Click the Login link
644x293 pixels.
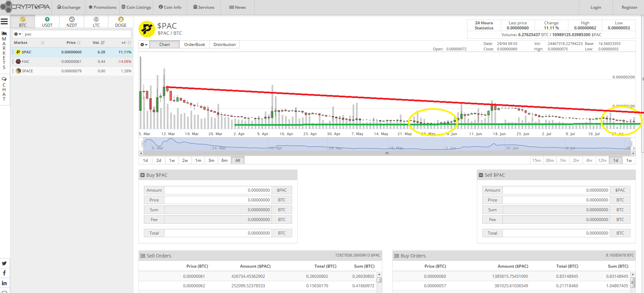click(x=596, y=7)
